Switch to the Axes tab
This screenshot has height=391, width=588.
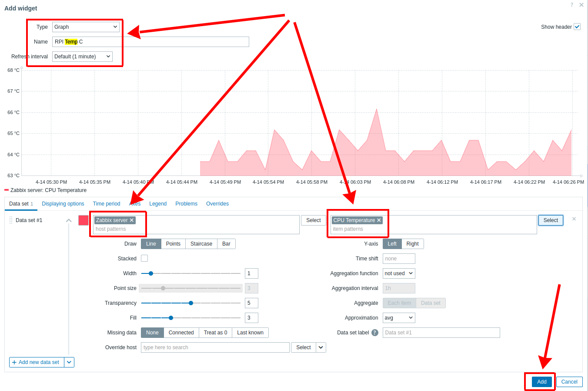click(135, 203)
